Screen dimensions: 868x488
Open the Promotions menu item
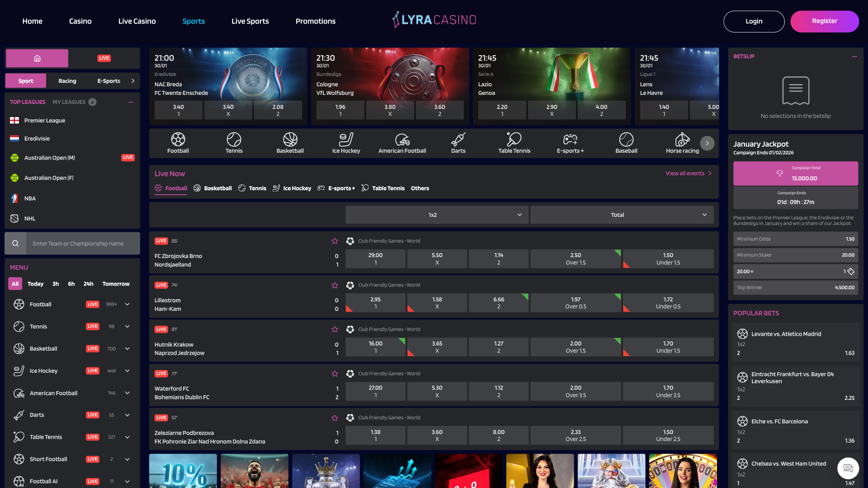coord(315,21)
